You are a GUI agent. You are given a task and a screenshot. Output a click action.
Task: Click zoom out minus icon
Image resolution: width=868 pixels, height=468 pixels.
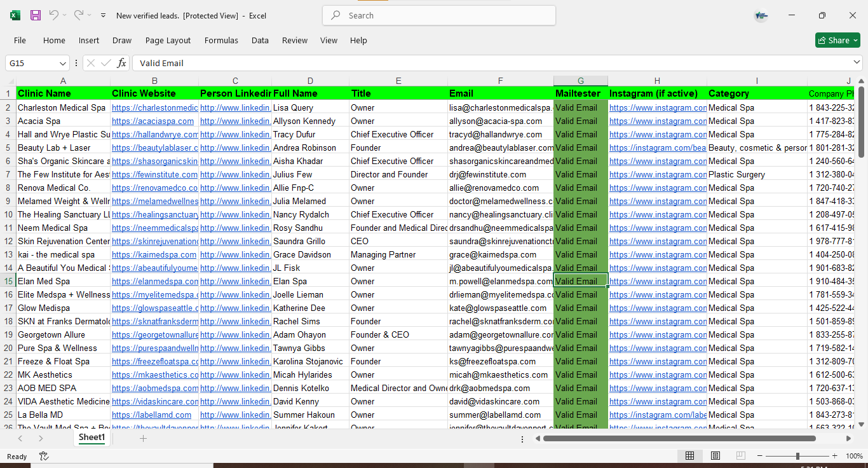[759, 456]
